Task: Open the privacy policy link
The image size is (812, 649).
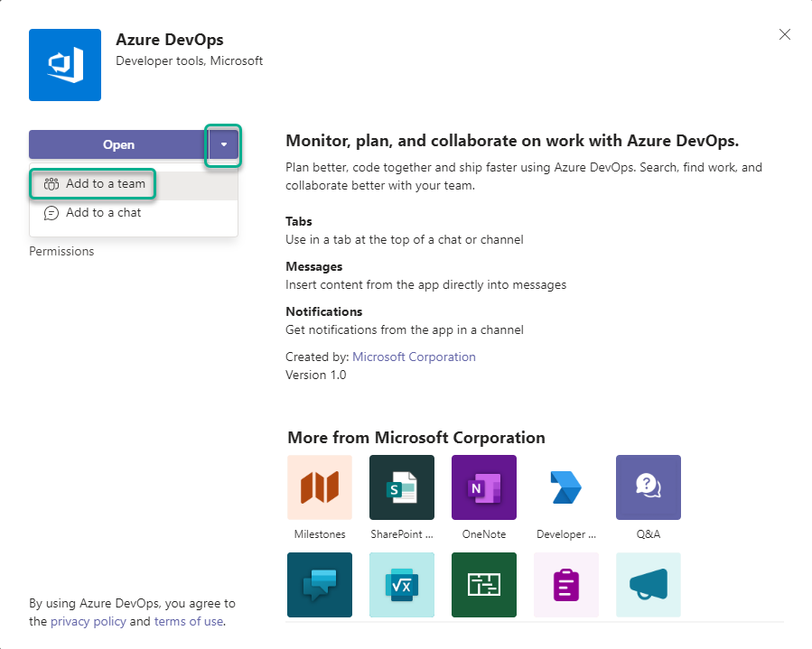Action: pyautogui.click(x=89, y=622)
